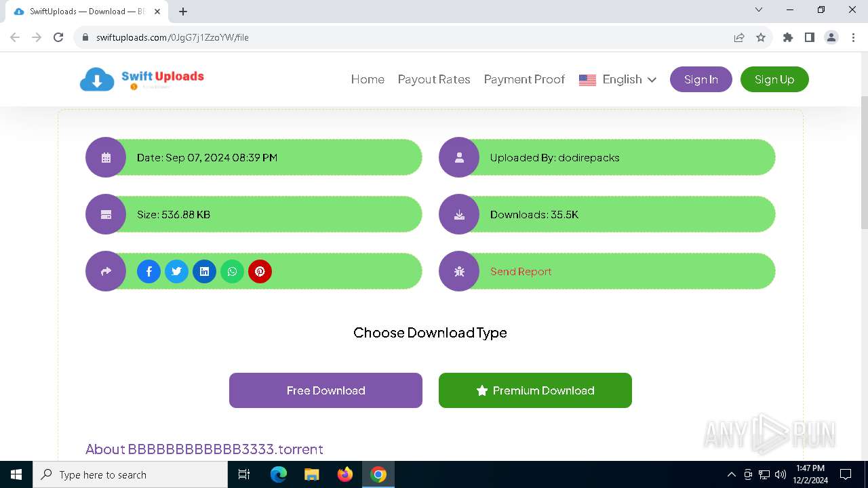Image resolution: width=868 pixels, height=488 pixels.
Task: Expand Chrome tab search chevron
Action: [x=759, y=10]
